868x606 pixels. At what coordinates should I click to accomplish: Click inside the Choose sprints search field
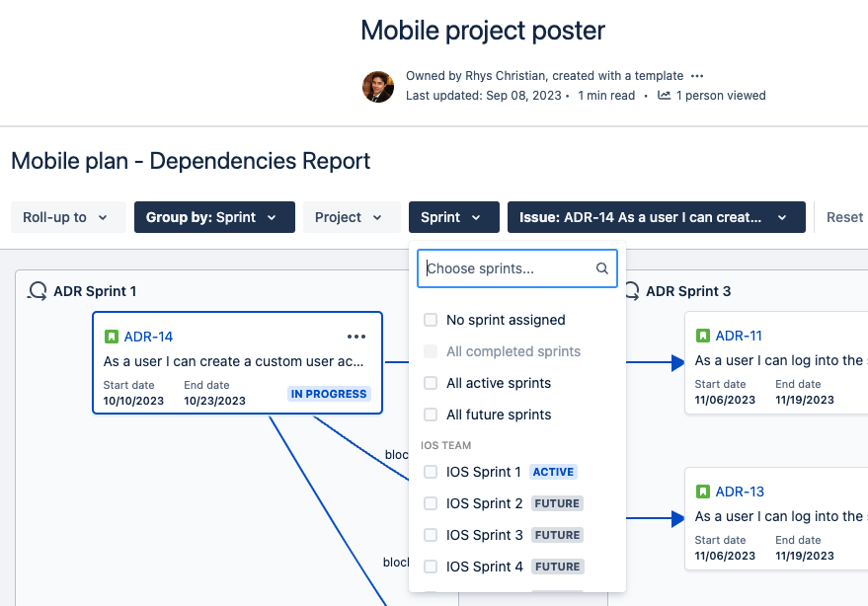click(504, 267)
